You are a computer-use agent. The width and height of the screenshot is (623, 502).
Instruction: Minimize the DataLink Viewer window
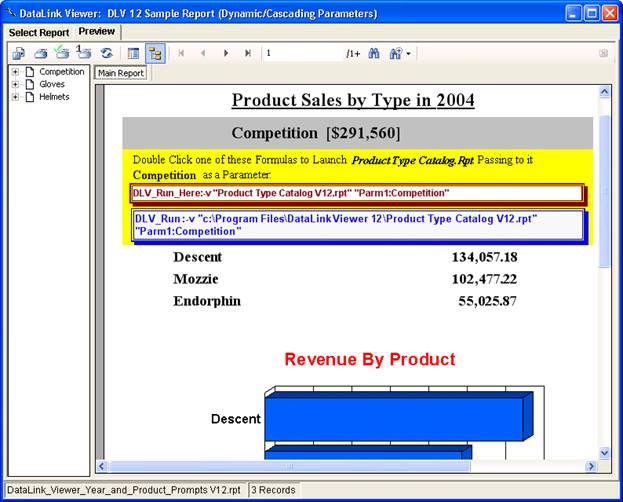pos(573,13)
